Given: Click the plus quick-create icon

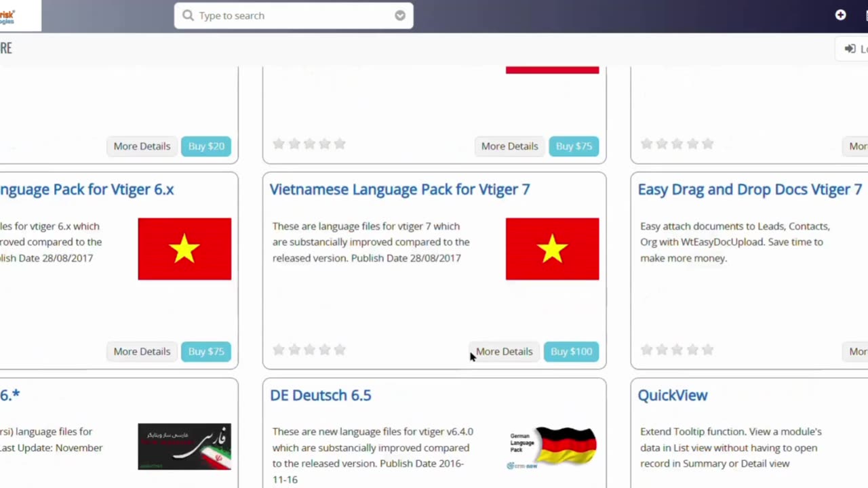Looking at the screenshot, I should [840, 15].
